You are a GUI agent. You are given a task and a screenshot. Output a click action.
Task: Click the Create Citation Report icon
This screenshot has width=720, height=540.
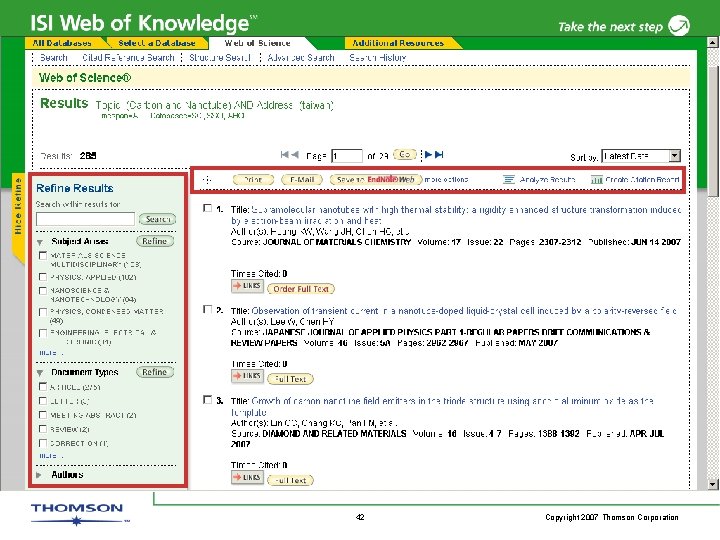[x=596, y=180]
